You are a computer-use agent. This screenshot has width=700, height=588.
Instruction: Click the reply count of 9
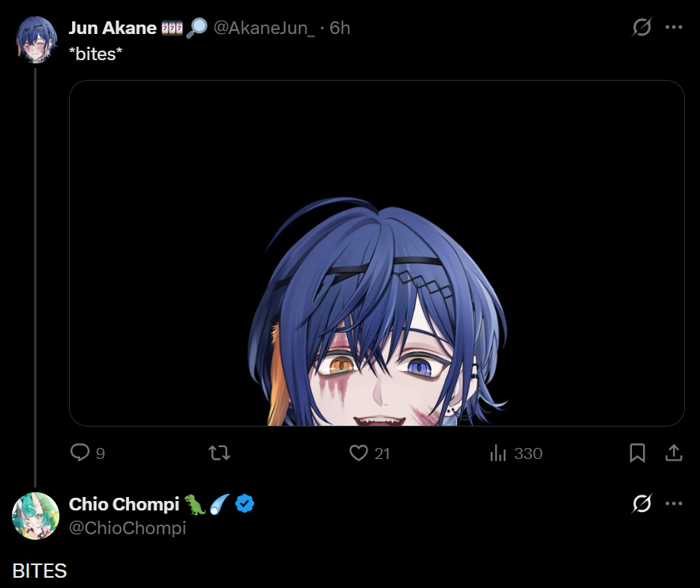click(101, 453)
